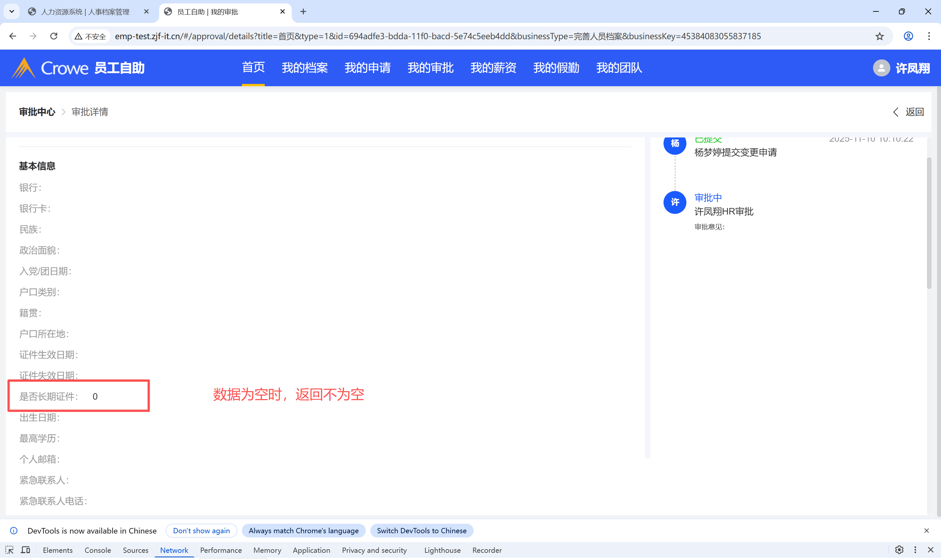
Task: Dismiss the DevTools language notification bar
Action: click(926, 531)
